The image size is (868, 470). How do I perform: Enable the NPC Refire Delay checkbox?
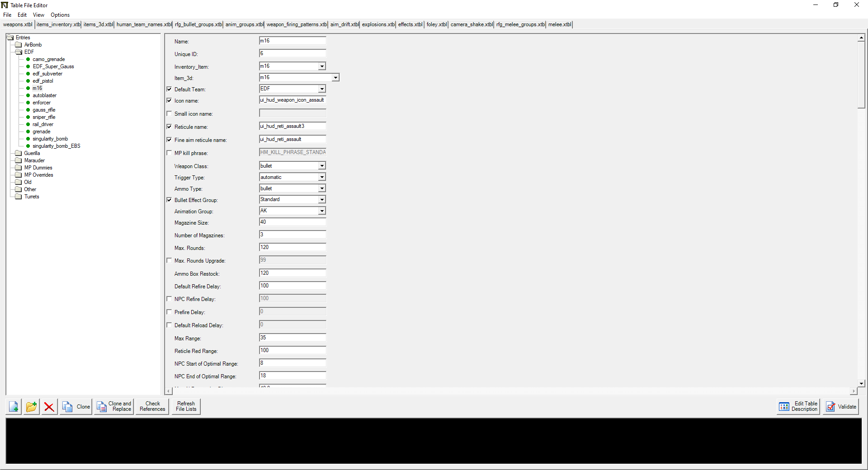[x=170, y=299]
